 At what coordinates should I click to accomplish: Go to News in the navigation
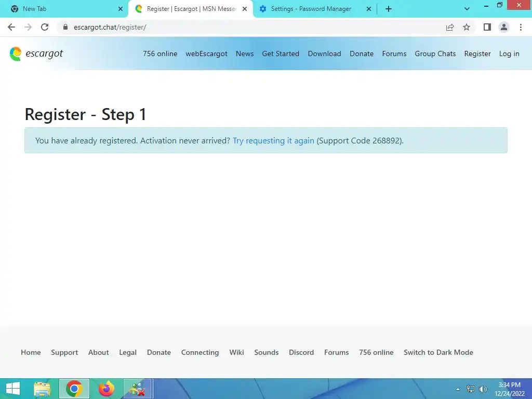tap(245, 54)
